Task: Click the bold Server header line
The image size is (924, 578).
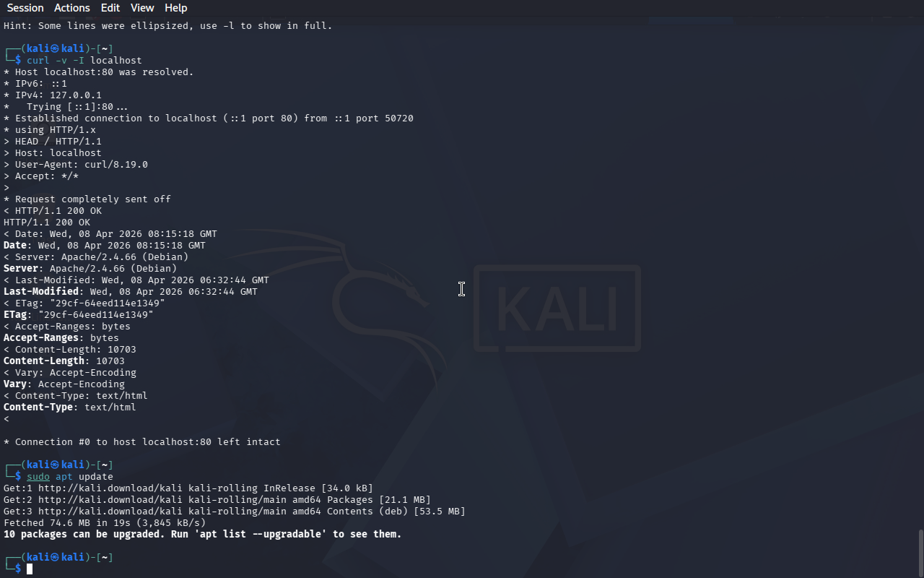Action: (90, 268)
